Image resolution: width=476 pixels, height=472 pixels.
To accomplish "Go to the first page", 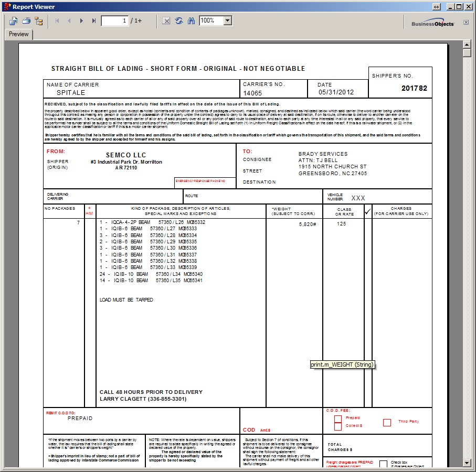I will coord(57,21).
